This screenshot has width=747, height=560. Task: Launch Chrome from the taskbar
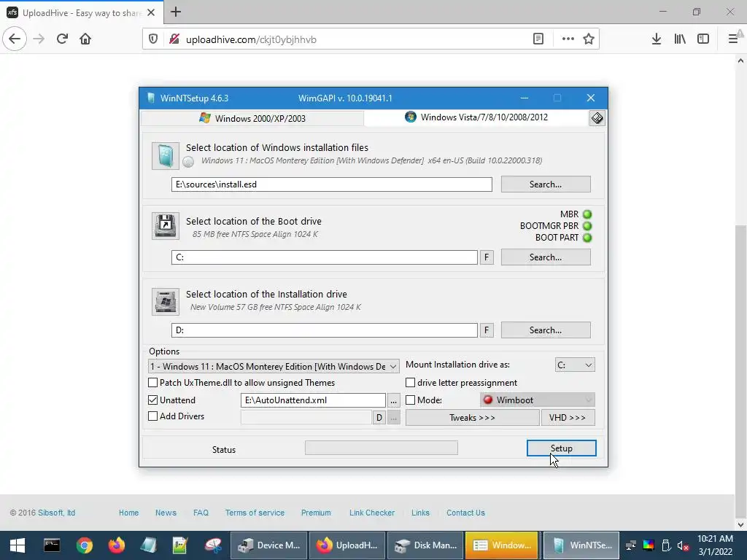click(x=84, y=545)
